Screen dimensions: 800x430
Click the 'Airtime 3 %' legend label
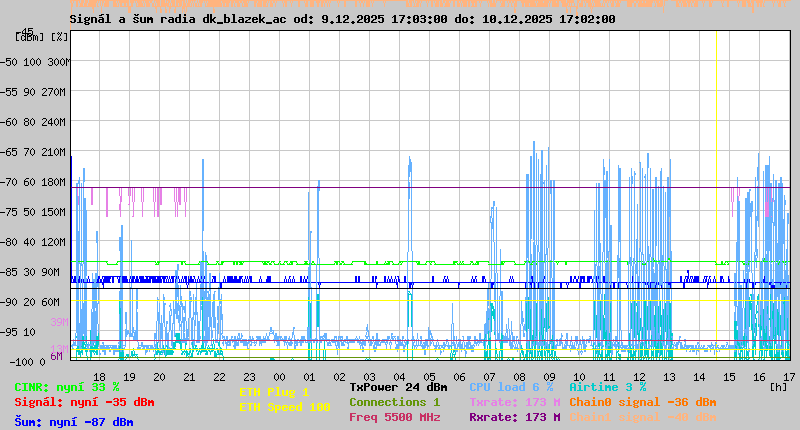click(x=608, y=387)
